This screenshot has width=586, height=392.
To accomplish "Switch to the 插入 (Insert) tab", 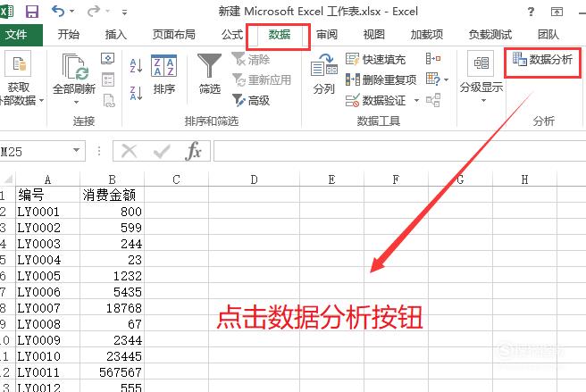I will [116, 35].
